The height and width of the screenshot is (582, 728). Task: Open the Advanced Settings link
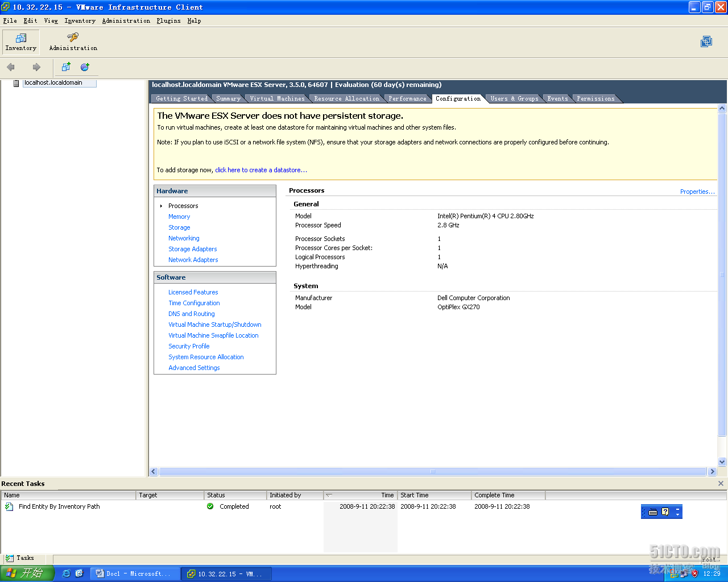(x=194, y=368)
